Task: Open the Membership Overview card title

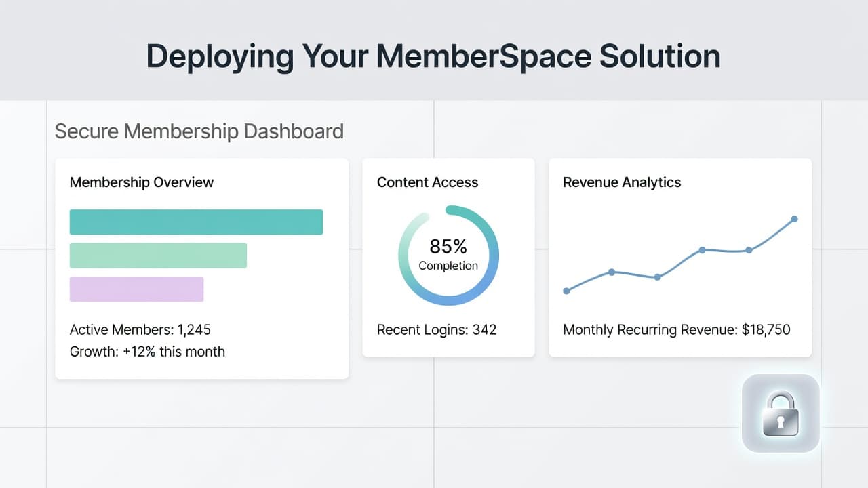Action: 142,182
